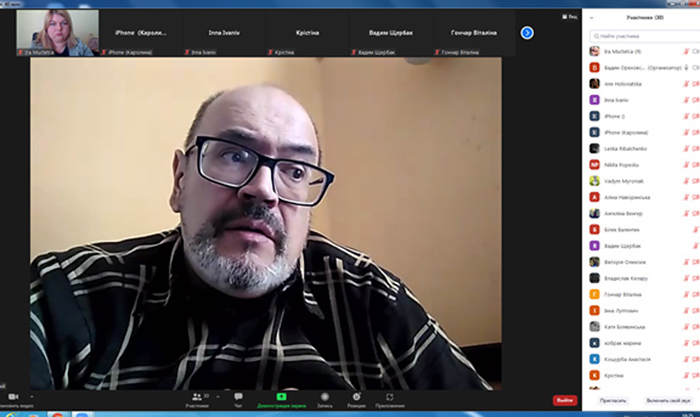Select Inna Ivaniv tile in gallery strip
The width and height of the screenshot is (700, 417).
tap(224, 33)
